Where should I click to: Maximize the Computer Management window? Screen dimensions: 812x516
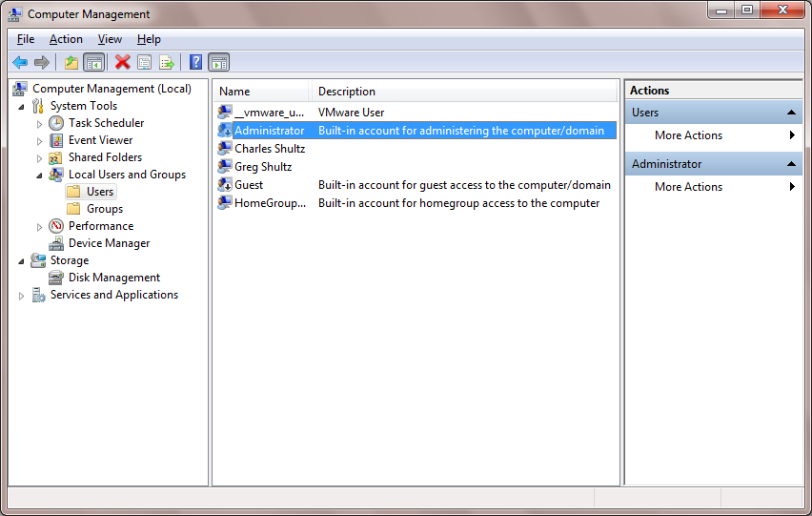[747, 10]
